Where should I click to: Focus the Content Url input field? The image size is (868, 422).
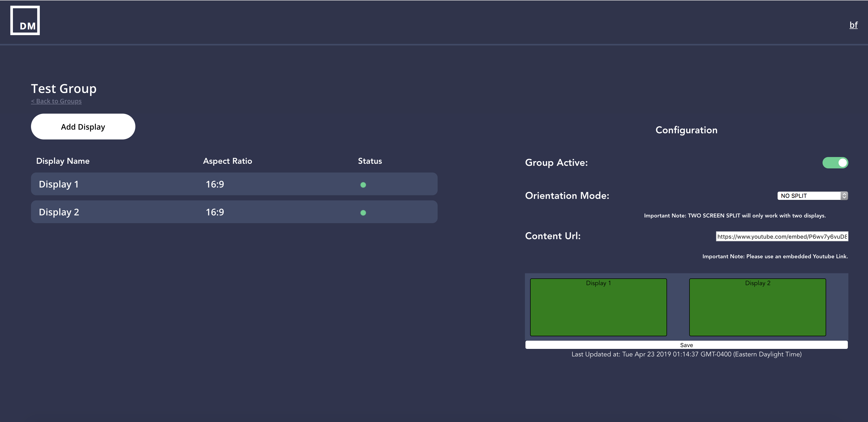[782, 236]
